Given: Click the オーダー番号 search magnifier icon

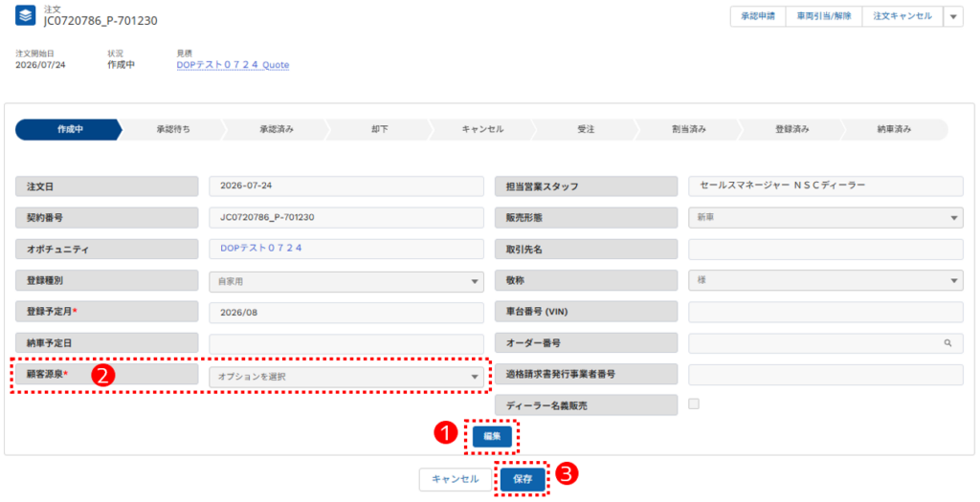Looking at the screenshot, I should point(947,342).
